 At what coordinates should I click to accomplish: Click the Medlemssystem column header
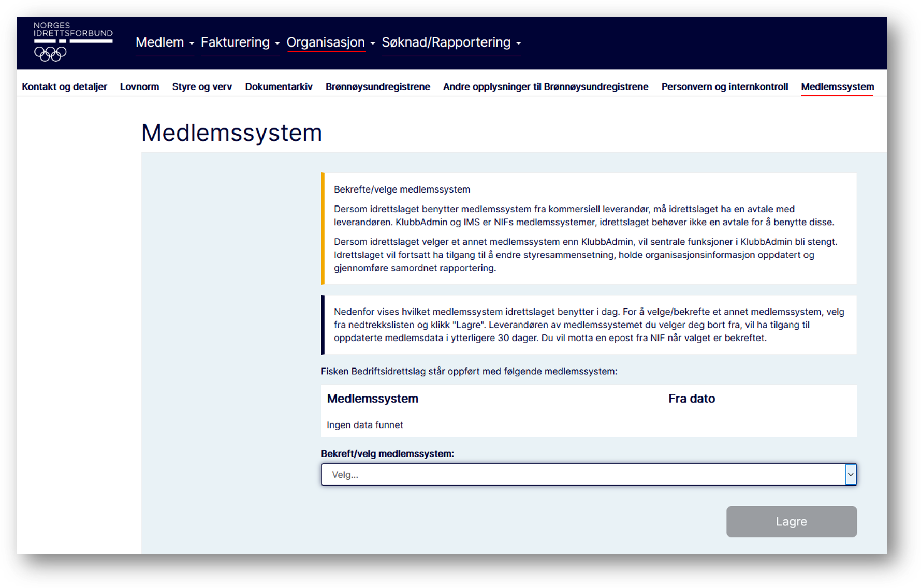coord(372,399)
